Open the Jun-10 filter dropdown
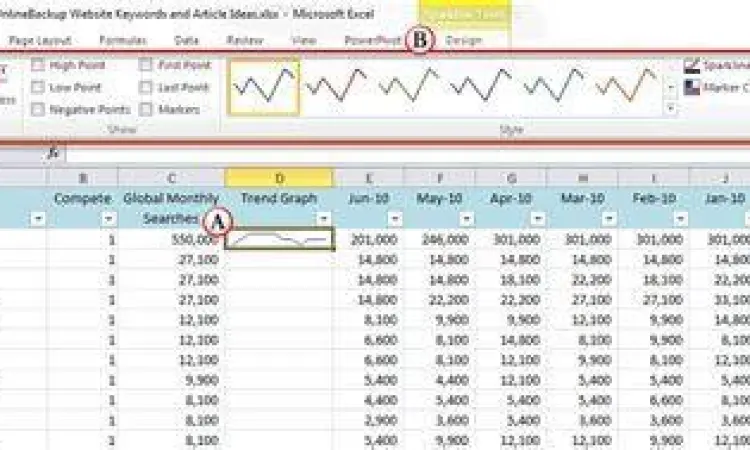 pos(395,219)
